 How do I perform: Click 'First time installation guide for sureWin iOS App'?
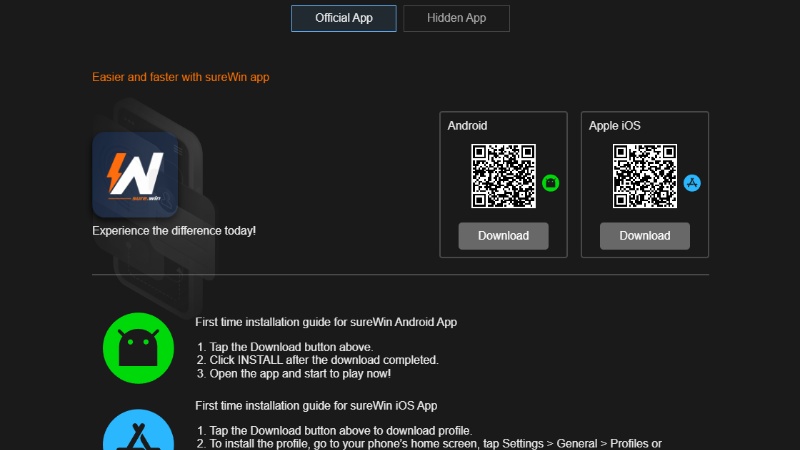(316, 406)
